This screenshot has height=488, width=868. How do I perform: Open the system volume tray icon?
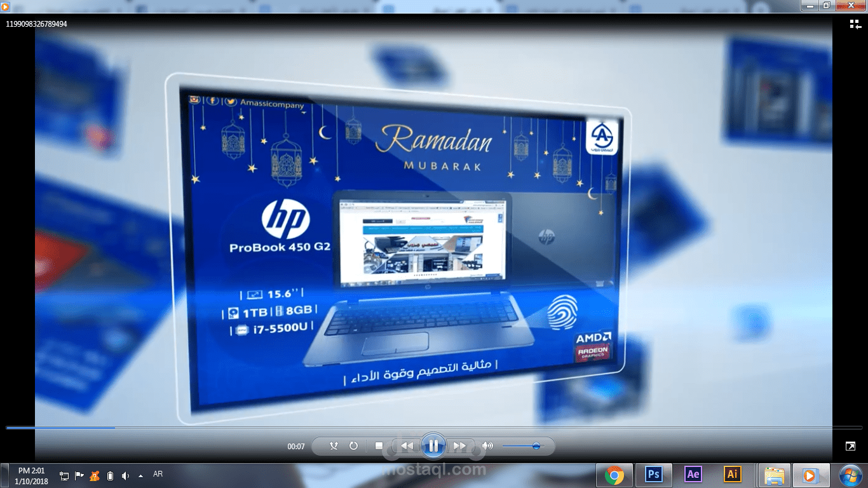click(x=125, y=475)
